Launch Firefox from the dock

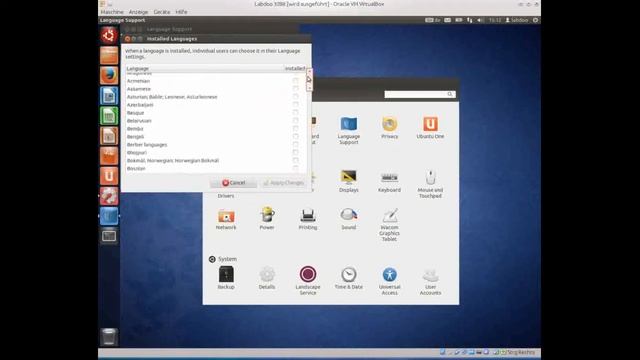click(109, 76)
